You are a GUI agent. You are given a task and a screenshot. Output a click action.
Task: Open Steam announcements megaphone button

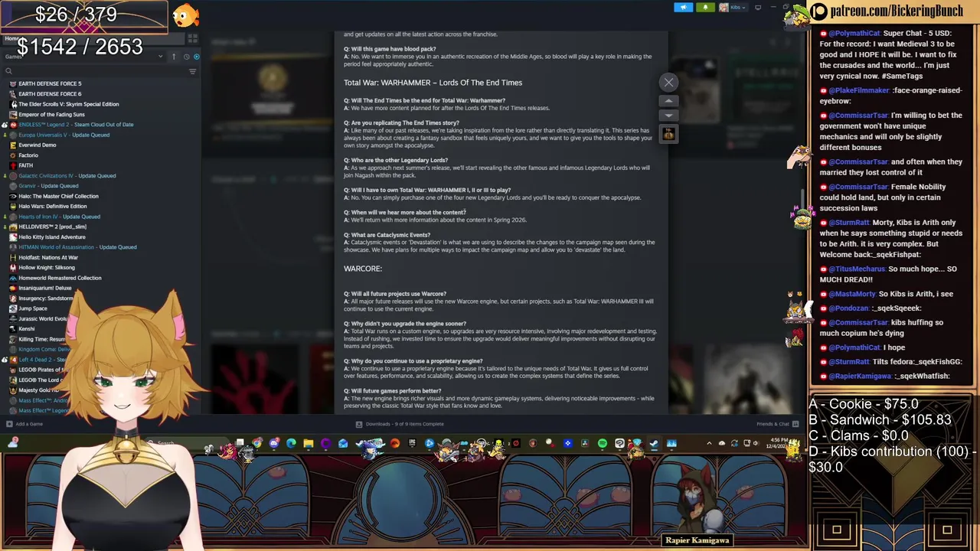click(683, 8)
